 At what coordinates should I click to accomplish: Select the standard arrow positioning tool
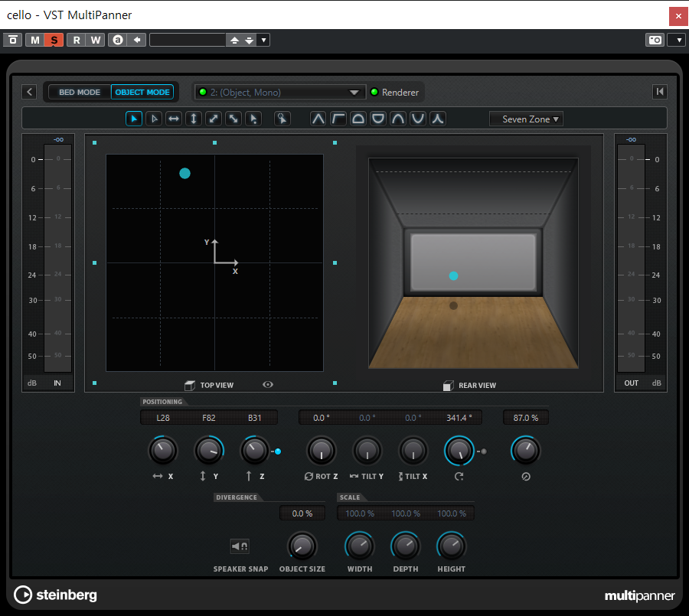pyautogui.click(x=134, y=119)
